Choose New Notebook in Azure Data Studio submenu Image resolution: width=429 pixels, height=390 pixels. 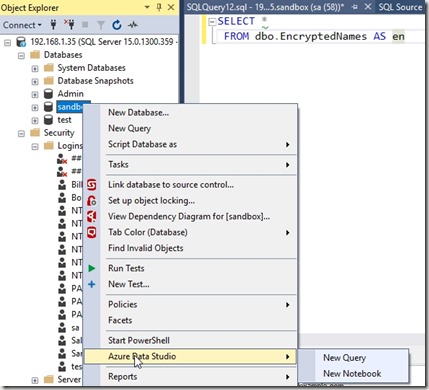[353, 373]
